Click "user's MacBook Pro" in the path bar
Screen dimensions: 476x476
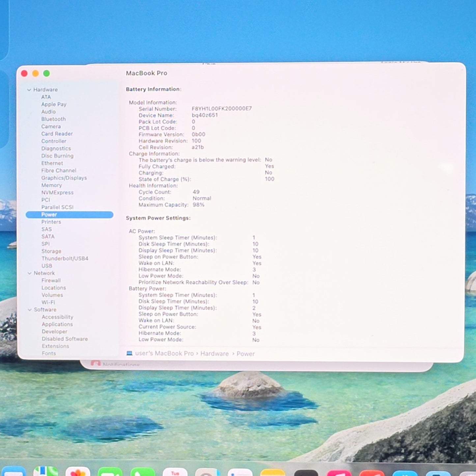(164, 353)
